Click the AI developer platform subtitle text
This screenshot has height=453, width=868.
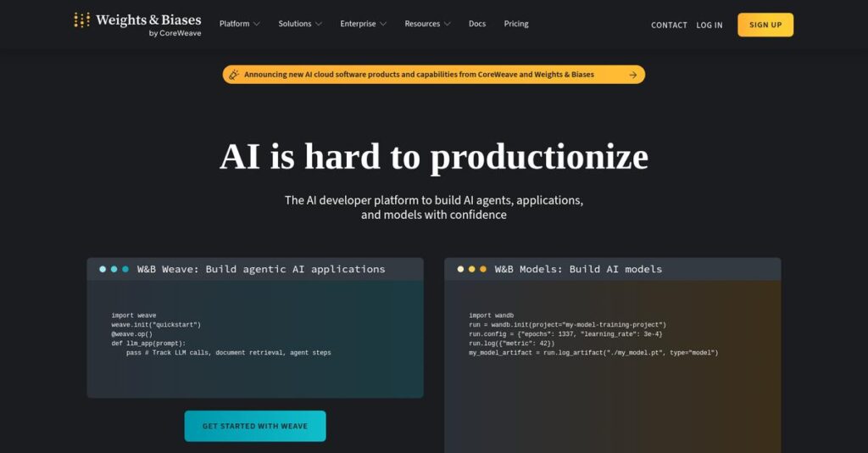pos(433,208)
